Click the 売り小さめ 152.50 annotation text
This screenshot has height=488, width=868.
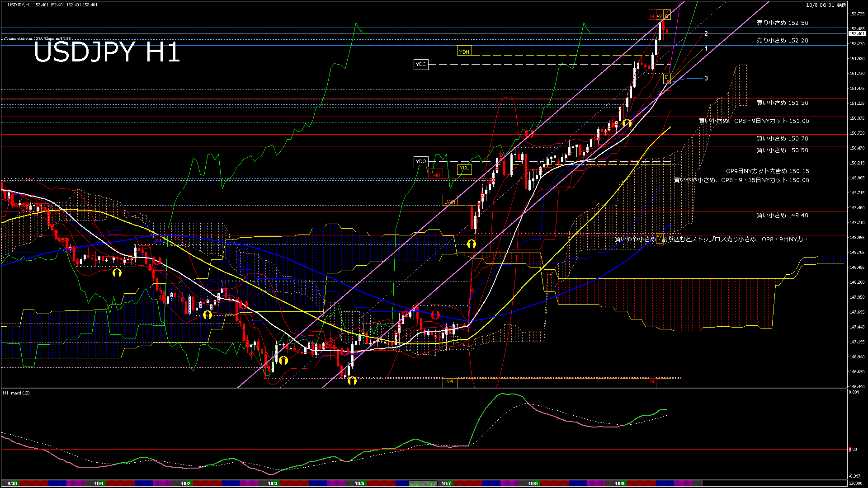[782, 23]
